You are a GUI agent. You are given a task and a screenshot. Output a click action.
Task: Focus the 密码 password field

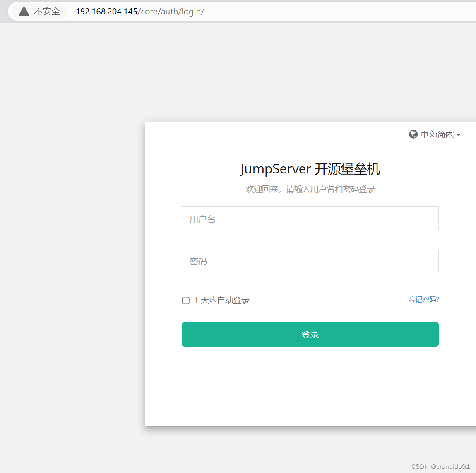tap(310, 261)
